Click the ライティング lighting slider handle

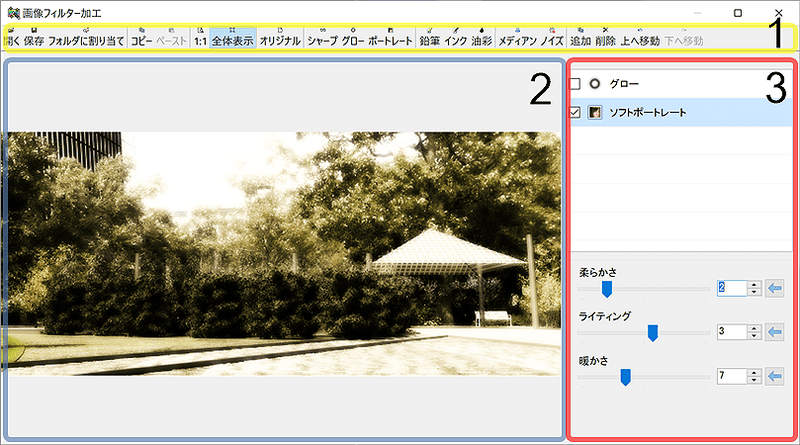[x=653, y=333]
